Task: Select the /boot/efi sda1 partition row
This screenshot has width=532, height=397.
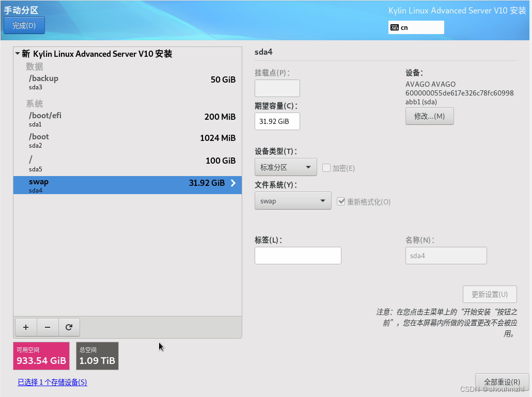Action: click(x=128, y=119)
